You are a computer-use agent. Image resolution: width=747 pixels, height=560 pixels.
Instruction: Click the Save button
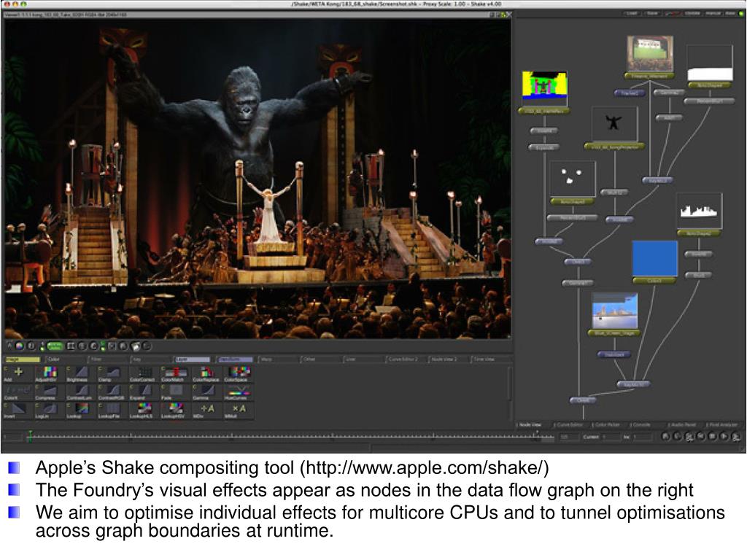click(x=652, y=13)
